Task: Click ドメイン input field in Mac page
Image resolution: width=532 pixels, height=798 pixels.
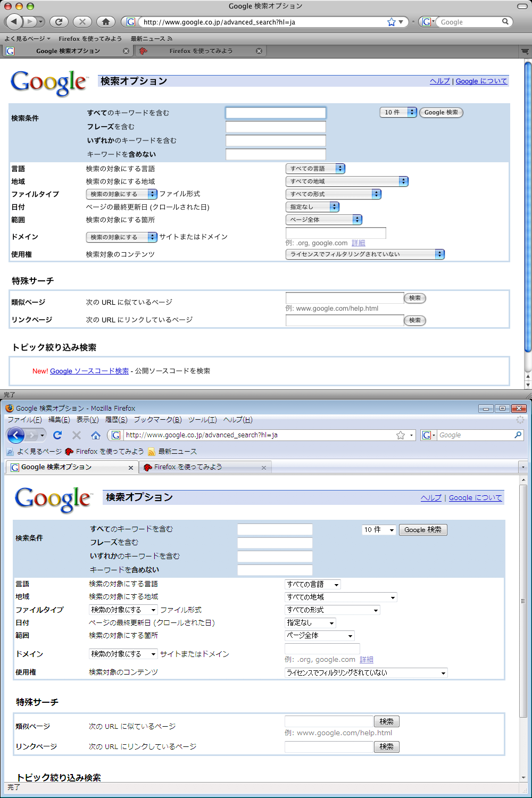Action: (336, 233)
